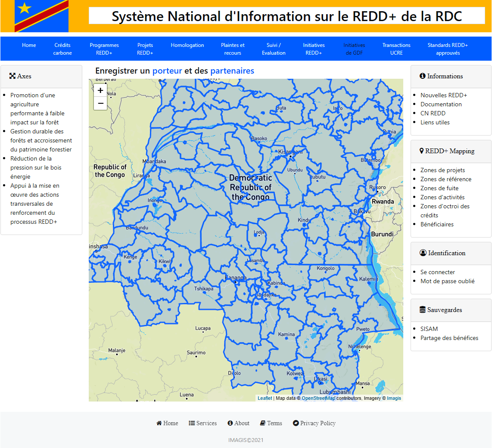Click the blue porteur heading link
This screenshot has width=492, height=448.
click(167, 71)
